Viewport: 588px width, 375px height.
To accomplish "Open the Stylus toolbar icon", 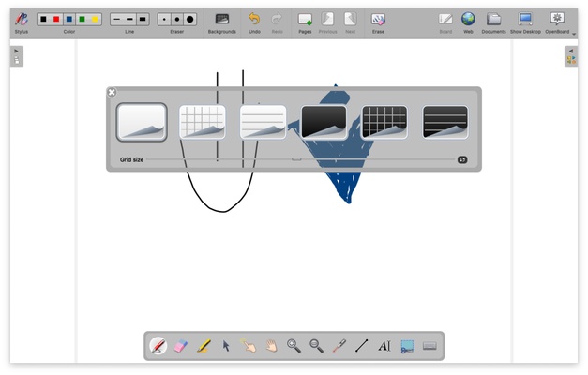I will [22, 22].
